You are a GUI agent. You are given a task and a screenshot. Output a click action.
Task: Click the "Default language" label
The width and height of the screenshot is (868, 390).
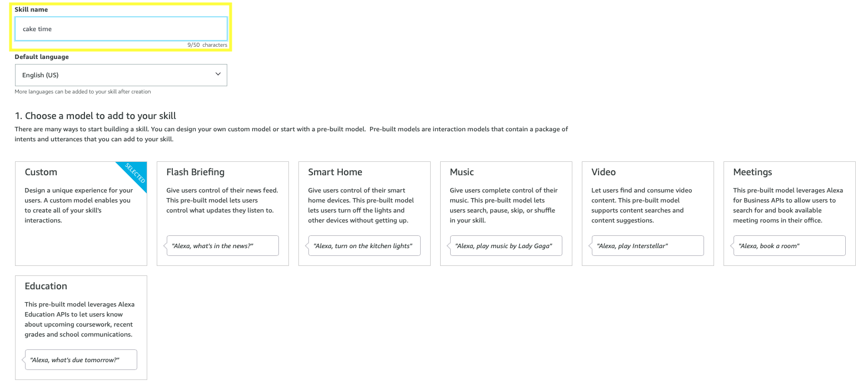[42, 57]
